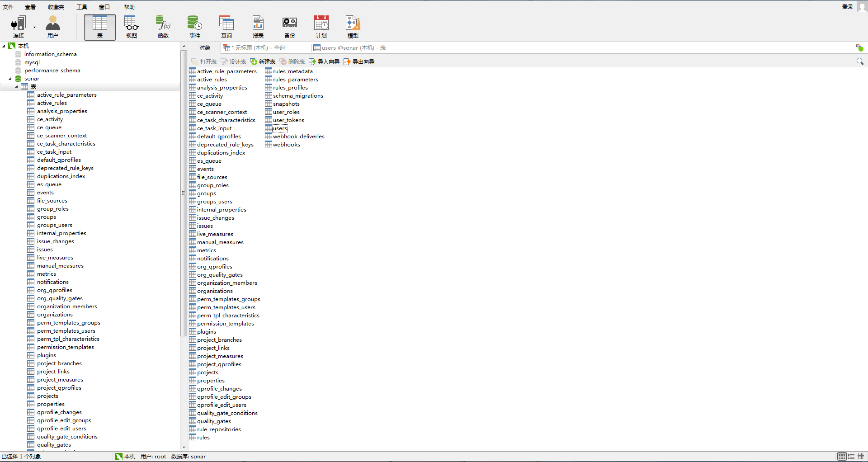868x462 pixels.
Task: Click the webhooks table icon in object list
Action: pyautogui.click(x=269, y=145)
